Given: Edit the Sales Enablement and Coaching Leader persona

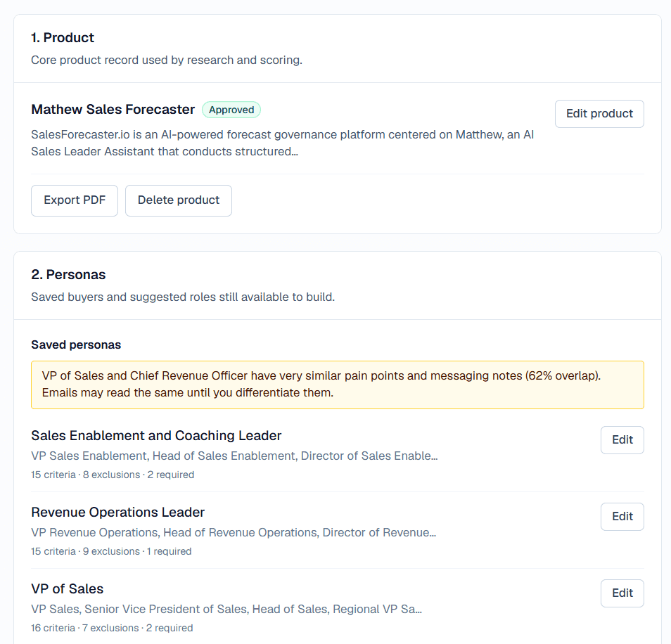Looking at the screenshot, I should [622, 440].
